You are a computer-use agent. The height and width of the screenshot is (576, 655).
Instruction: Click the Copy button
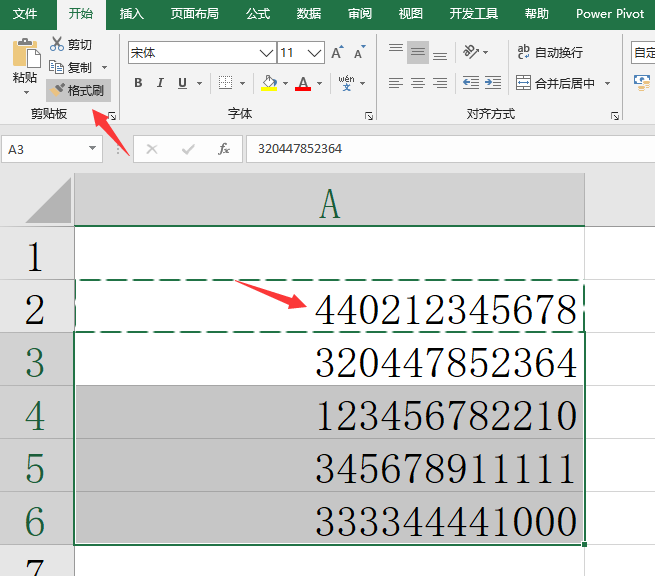click(71, 67)
